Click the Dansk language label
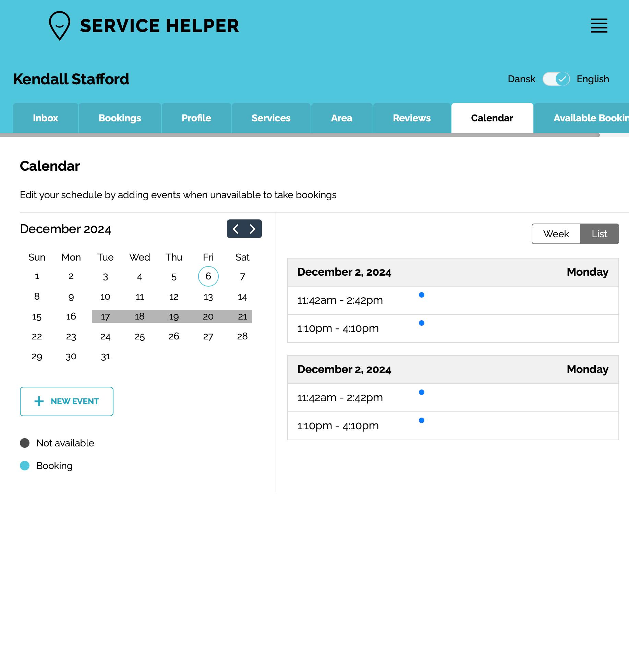629x672 pixels. click(521, 79)
